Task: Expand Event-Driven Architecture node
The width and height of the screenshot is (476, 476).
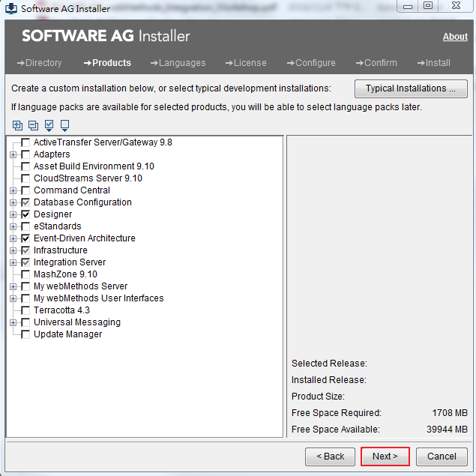Action: 13,238
